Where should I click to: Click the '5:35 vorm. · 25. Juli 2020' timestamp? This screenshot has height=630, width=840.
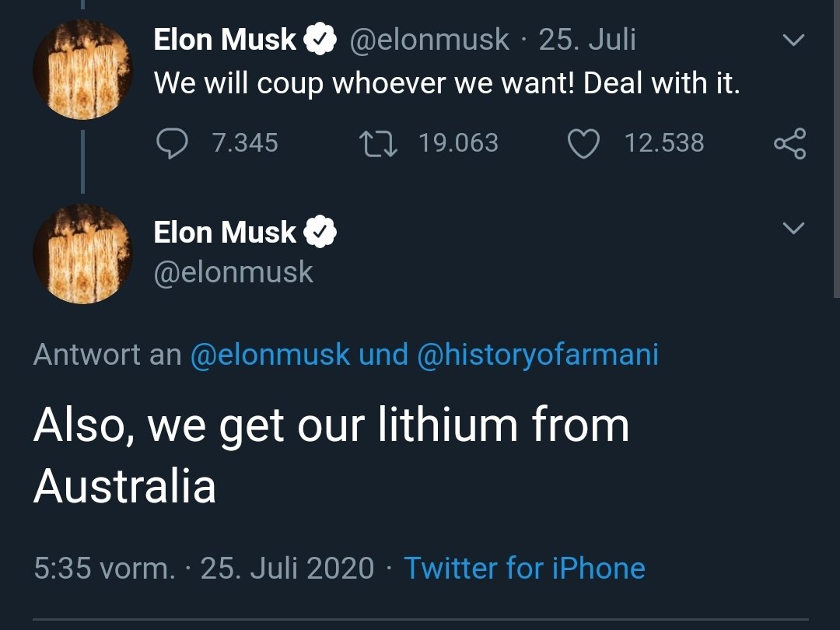[204, 568]
